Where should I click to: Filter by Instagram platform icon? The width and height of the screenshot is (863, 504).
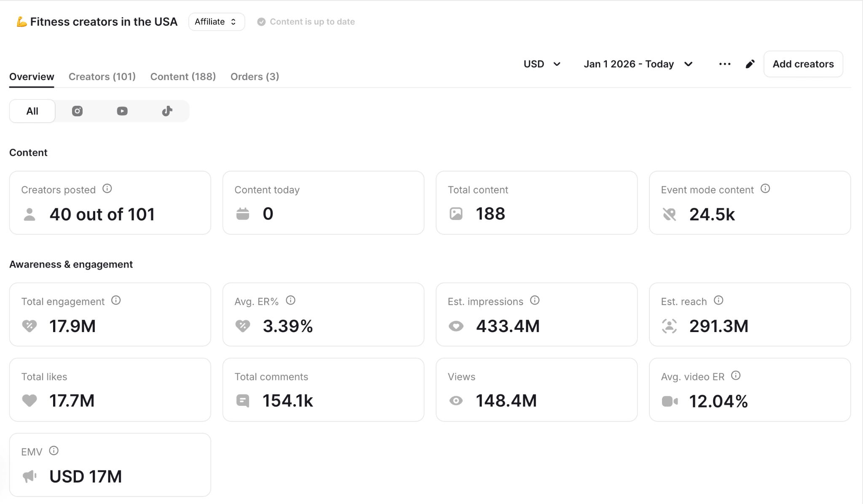(x=77, y=111)
